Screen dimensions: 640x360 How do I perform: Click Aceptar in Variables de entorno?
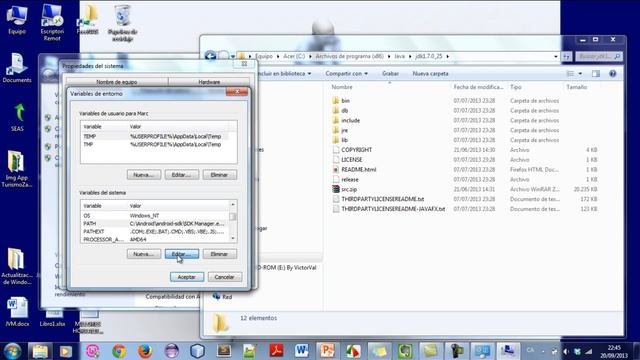coord(187,277)
